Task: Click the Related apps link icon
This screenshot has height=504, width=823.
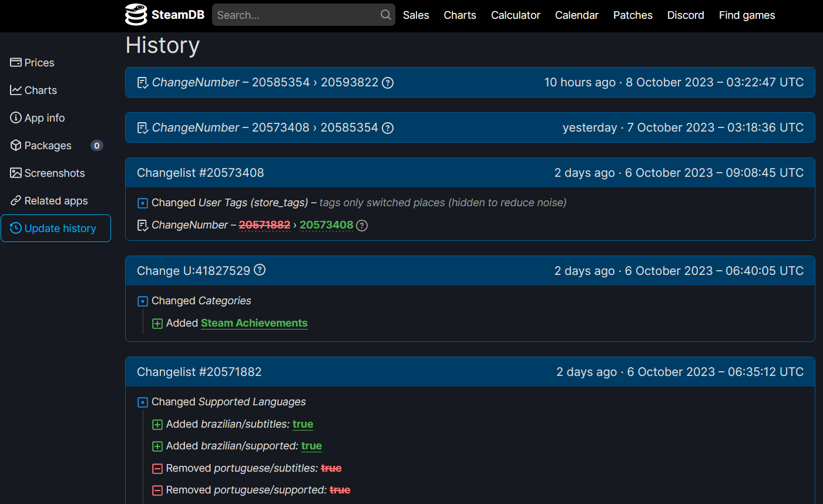Action: tap(16, 200)
